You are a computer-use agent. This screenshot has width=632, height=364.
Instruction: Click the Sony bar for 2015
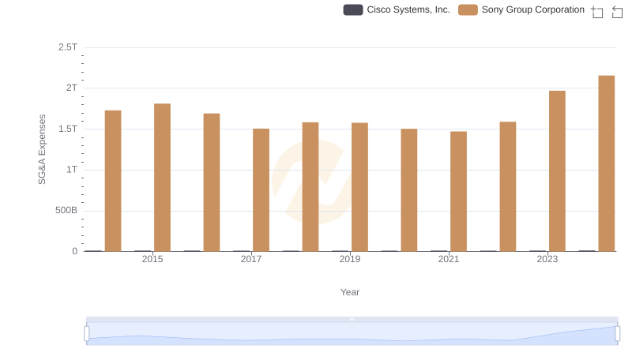(163, 178)
